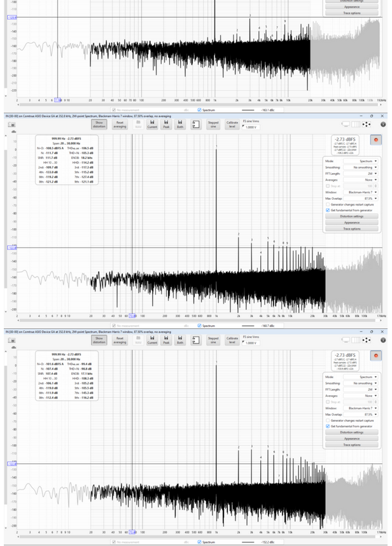This screenshot has width=392, height=546.
Task: Click the columns layout icon in bottom RTA window
Action: [x=356, y=340]
